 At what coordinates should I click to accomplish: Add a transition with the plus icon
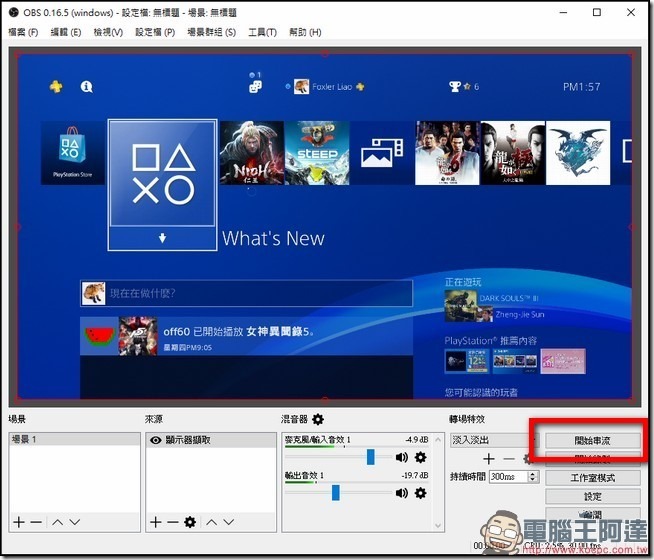click(x=489, y=459)
